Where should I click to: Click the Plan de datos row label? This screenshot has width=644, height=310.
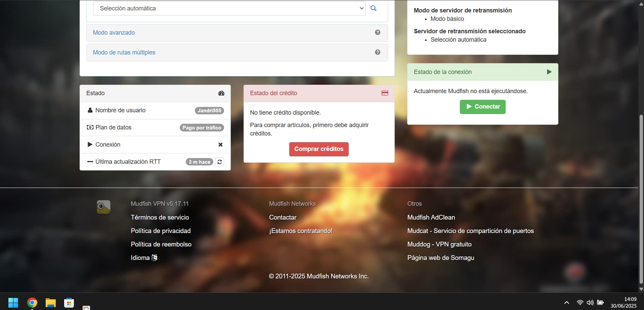tap(113, 127)
